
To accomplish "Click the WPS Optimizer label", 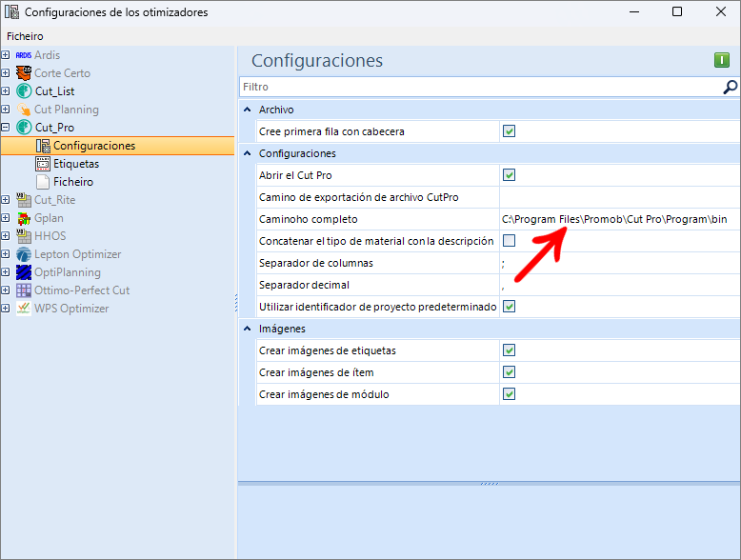I will (x=71, y=309).
